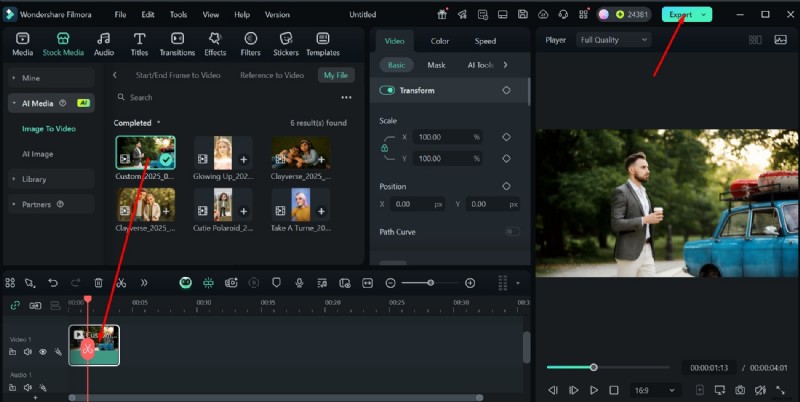Open the Full Quality dropdown
Viewport: 800px width, 402px height.
tap(612, 40)
